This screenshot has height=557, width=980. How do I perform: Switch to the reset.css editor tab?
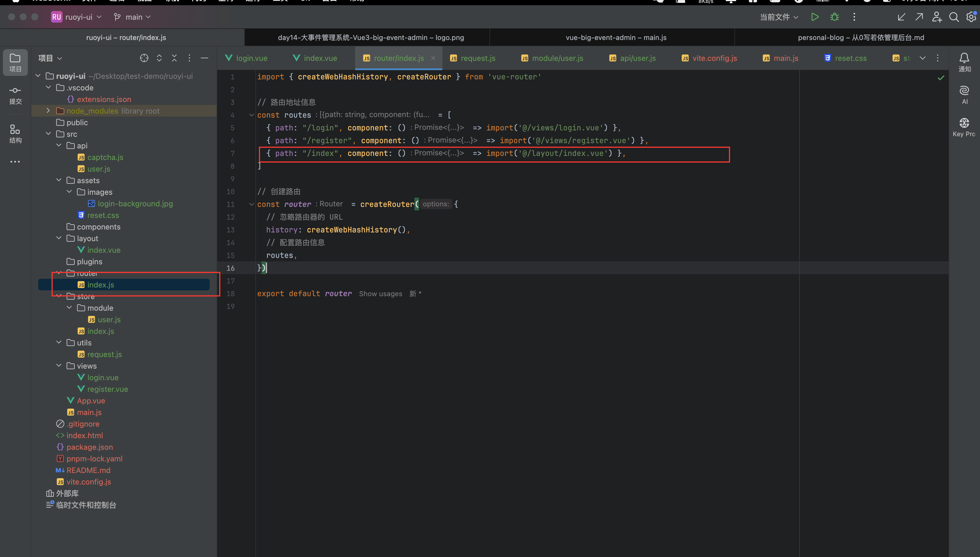click(845, 58)
